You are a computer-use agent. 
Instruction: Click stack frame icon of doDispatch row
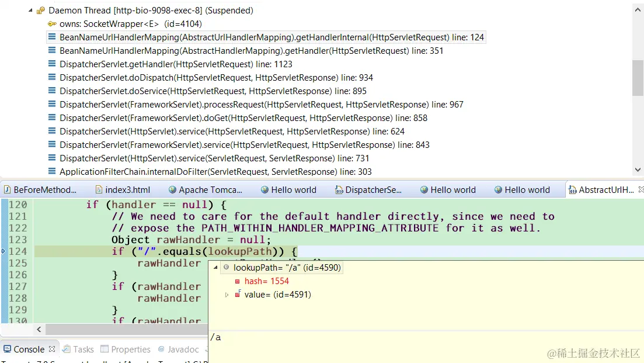[x=52, y=77]
